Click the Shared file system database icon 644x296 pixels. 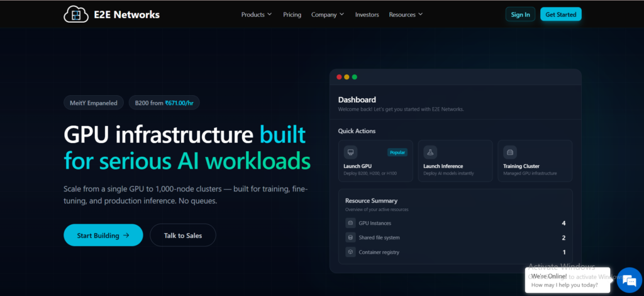click(350, 237)
